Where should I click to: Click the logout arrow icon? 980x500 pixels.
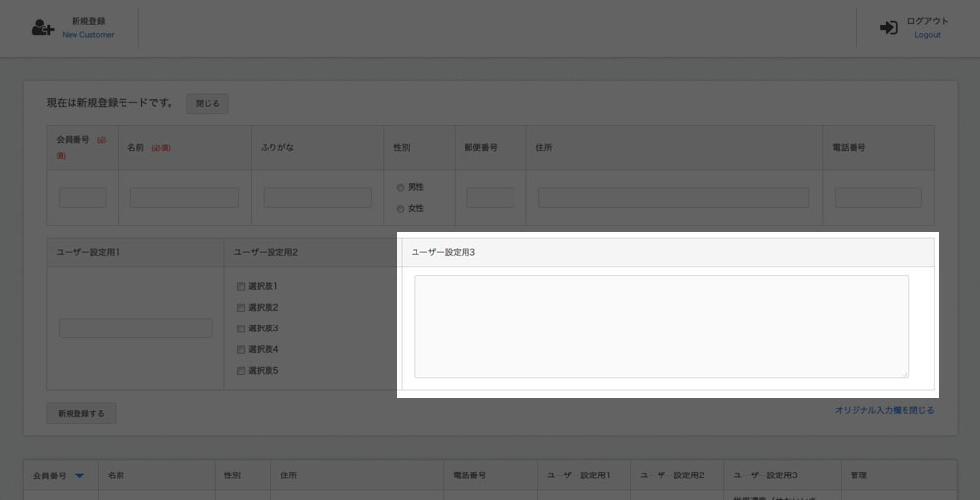(888, 27)
